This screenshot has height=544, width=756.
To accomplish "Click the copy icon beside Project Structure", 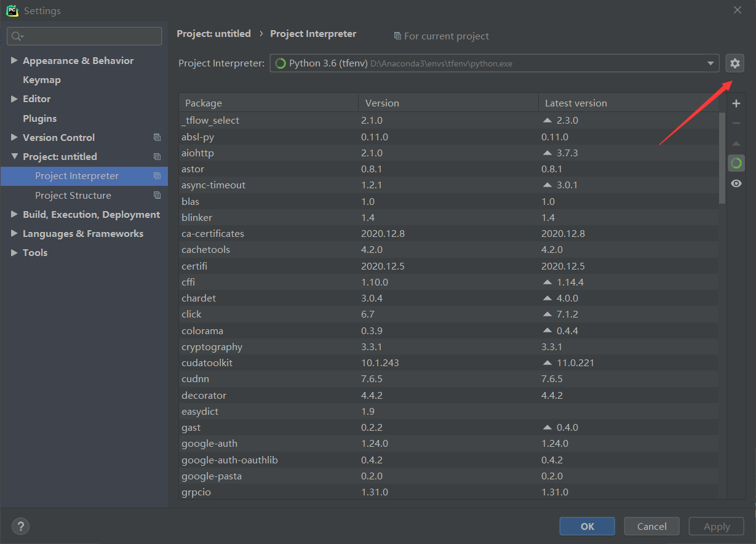I will click(157, 195).
